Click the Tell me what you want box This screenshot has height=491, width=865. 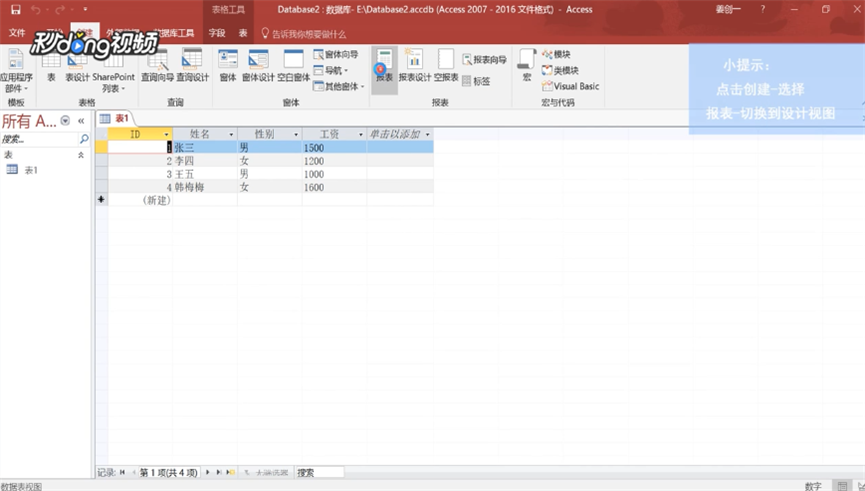tap(303, 34)
